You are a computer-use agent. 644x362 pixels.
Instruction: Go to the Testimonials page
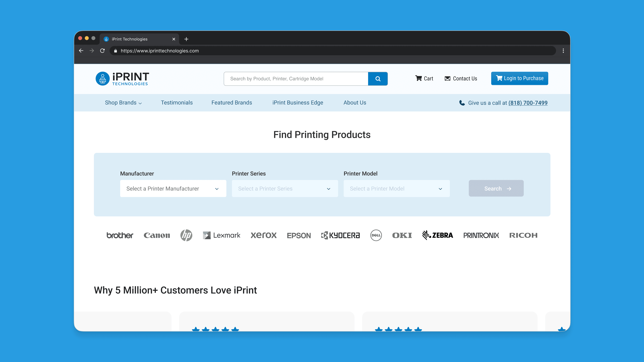(176, 103)
